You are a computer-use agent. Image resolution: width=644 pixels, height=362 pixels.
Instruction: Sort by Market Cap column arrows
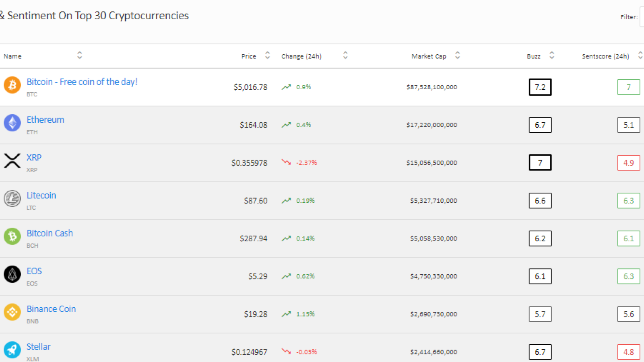[x=458, y=56]
